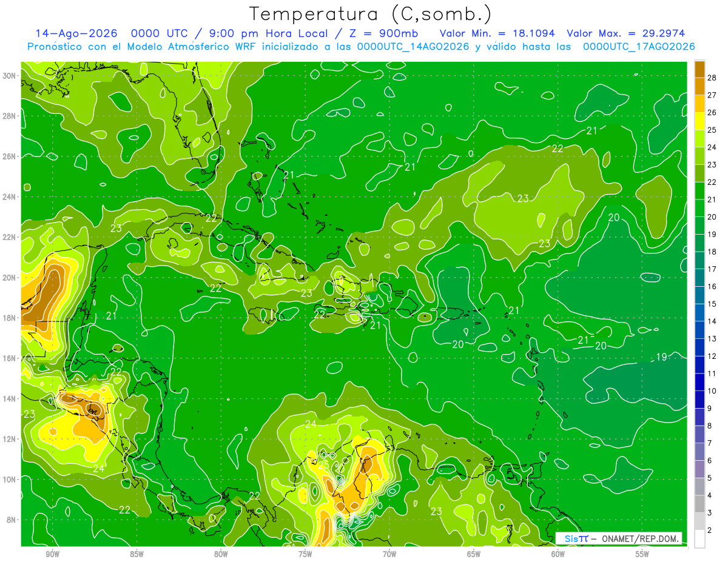Click the white bottom band below legend value 2

pyautogui.click(x=699, y=539)
